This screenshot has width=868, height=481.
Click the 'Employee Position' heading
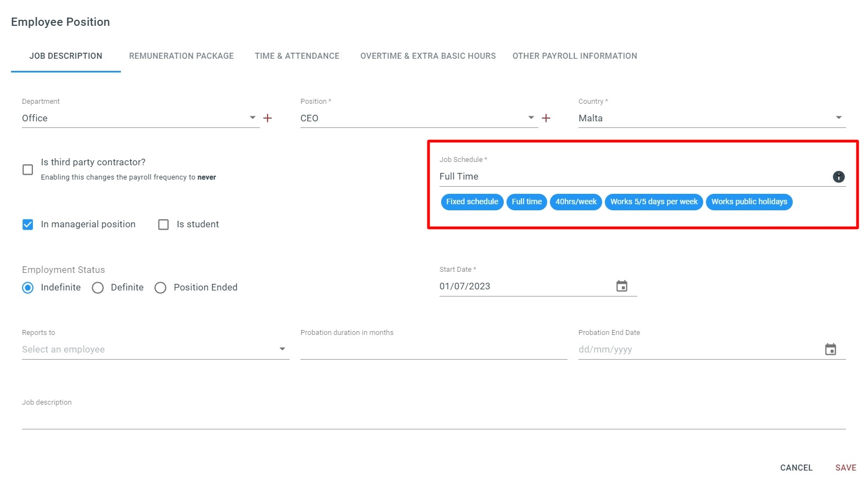pos(60,22)
